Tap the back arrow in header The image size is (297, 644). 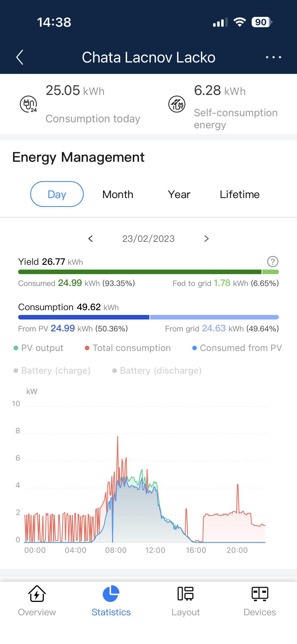20,57
